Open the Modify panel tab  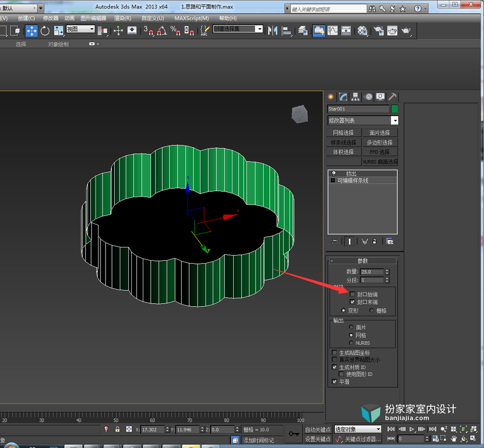[343, 97]
